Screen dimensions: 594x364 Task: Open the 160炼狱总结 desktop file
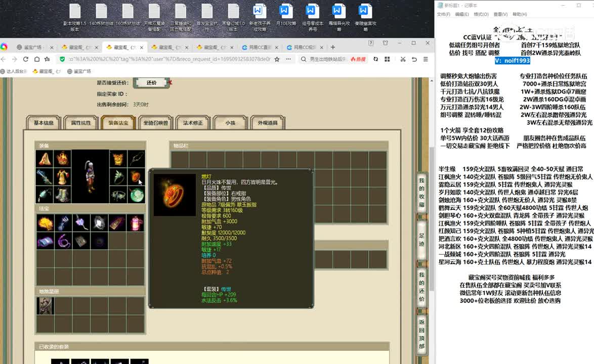(128, 15)
